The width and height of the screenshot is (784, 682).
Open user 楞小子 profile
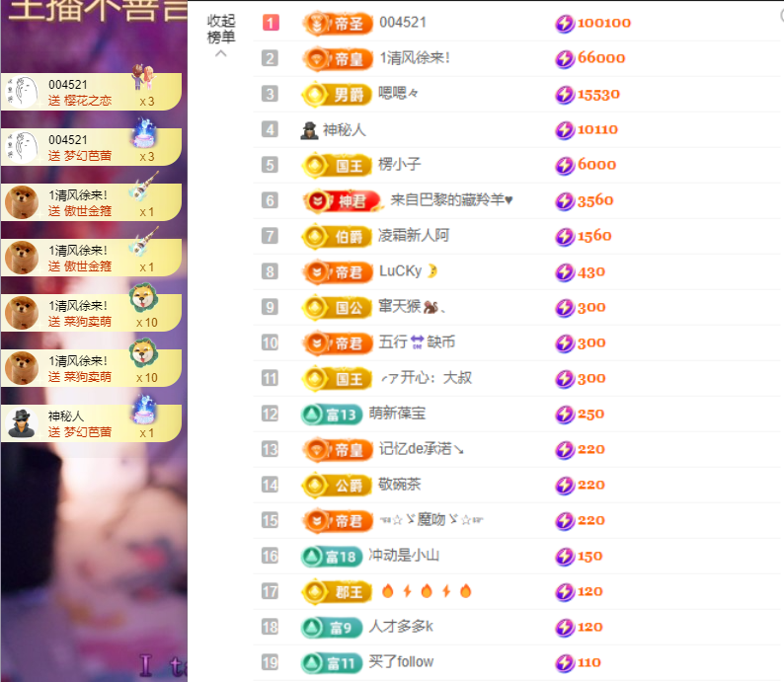click(400, 165)
